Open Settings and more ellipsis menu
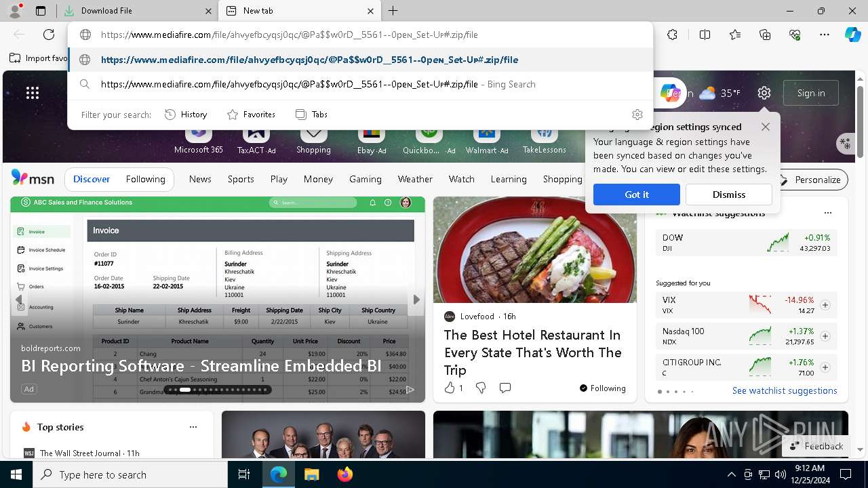Screen dimensions: 868x488 (x=825, y=35)
